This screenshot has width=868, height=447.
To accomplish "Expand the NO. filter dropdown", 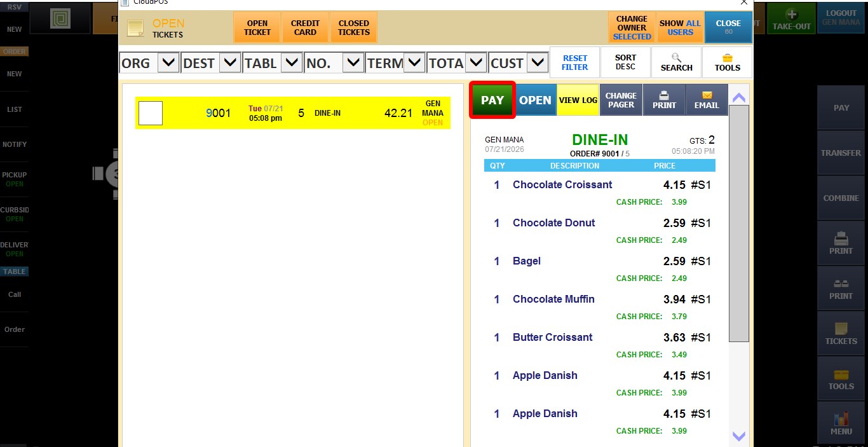I will (353, 63).
